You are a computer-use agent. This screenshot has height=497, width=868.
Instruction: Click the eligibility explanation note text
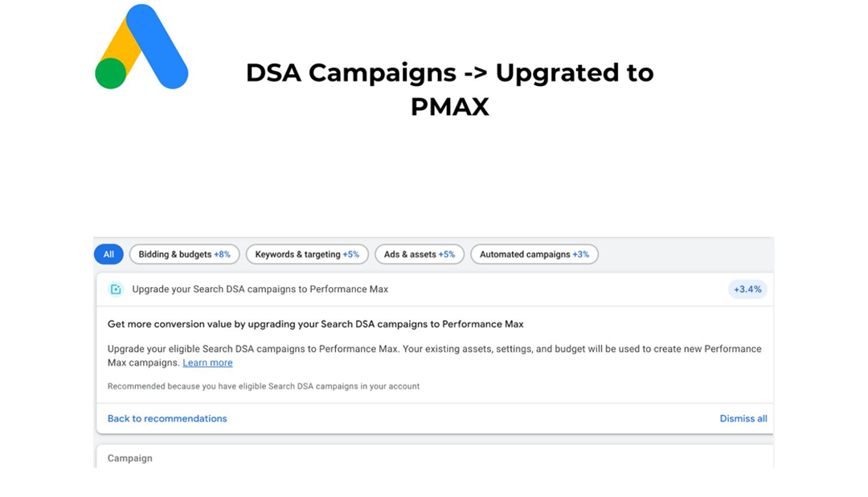pyautogui.click(x=263, y=386)
